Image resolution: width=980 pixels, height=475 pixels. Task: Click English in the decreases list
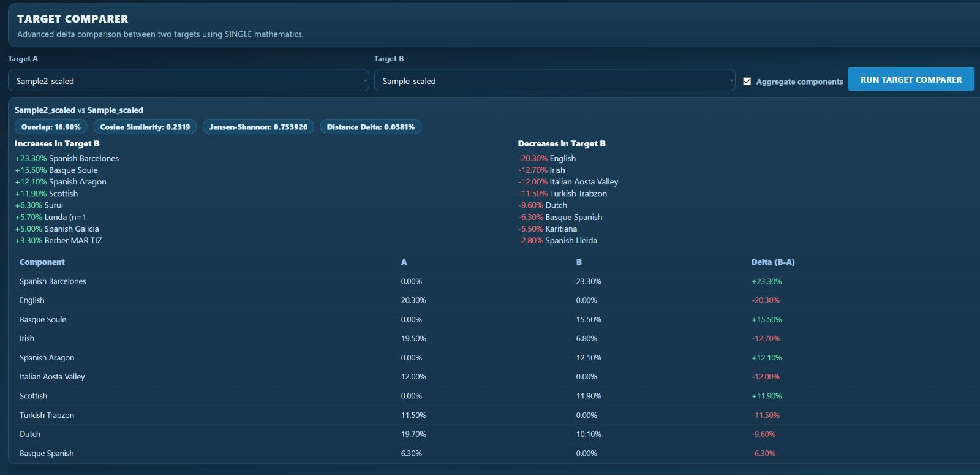562,158
